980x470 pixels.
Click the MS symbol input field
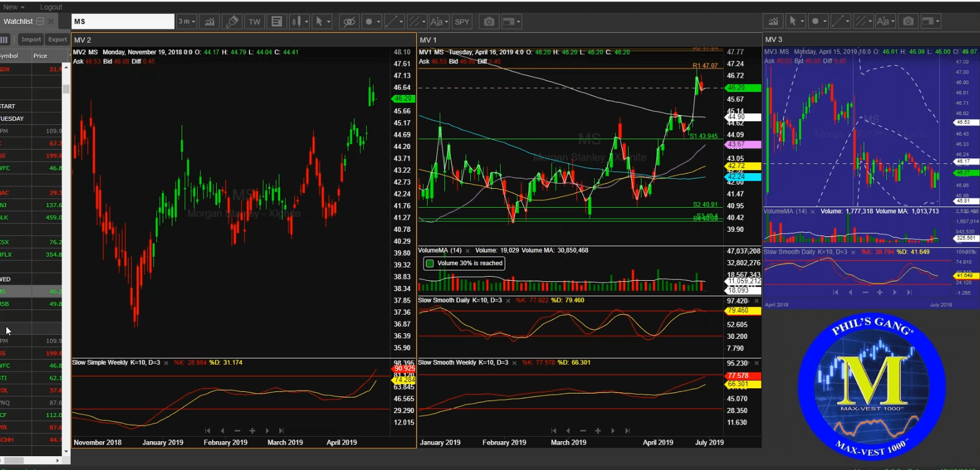tap(122, 22)
